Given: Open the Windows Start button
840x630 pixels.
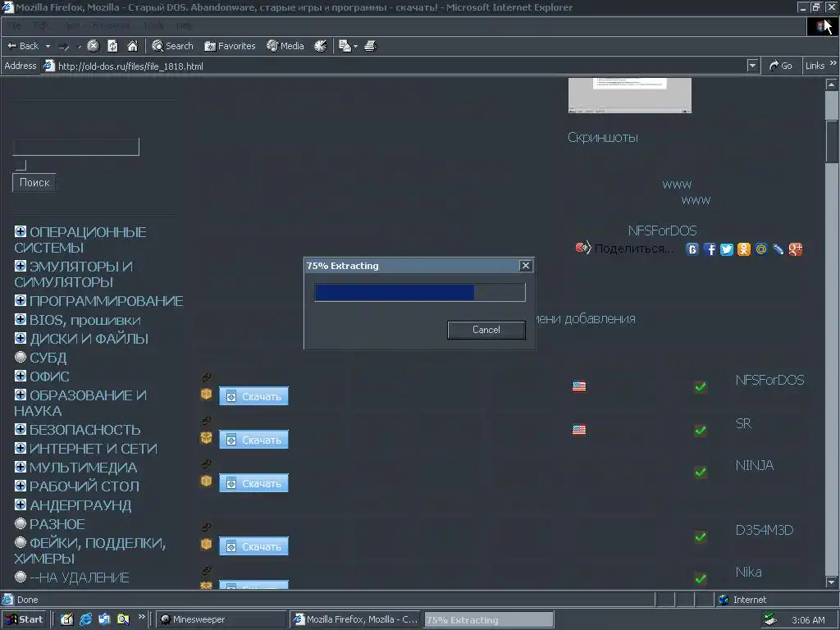Looking at the screenshot, I should pos(24,619).
